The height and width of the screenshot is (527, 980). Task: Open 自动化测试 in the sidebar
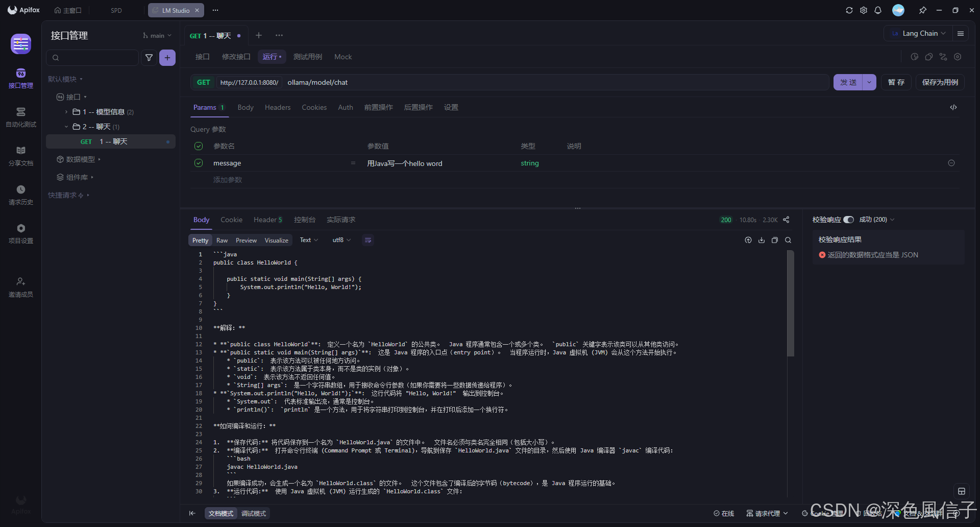[21, 117]
